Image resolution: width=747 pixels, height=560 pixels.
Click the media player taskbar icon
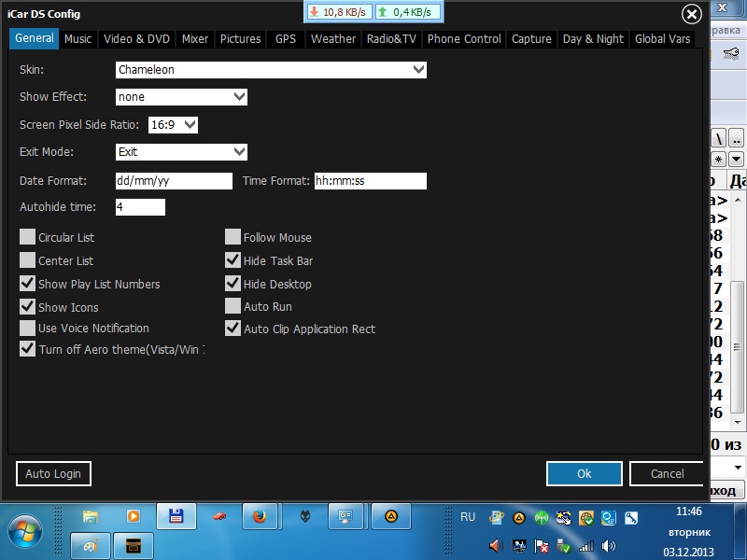[133, 516]
